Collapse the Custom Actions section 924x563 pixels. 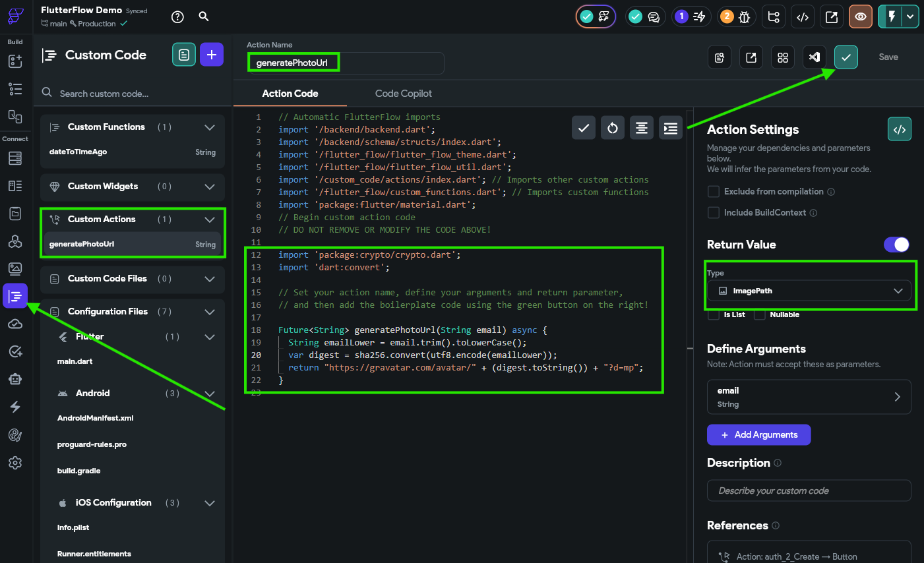210,220
